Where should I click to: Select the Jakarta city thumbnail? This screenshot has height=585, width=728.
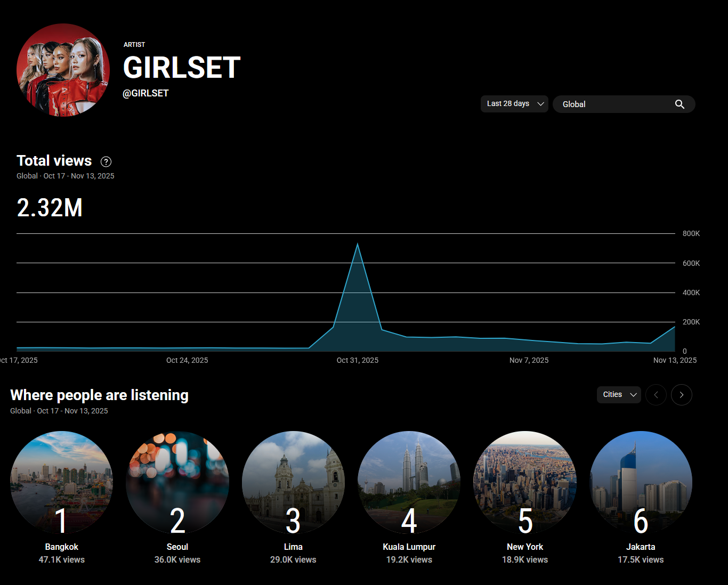tap(641, 482)
